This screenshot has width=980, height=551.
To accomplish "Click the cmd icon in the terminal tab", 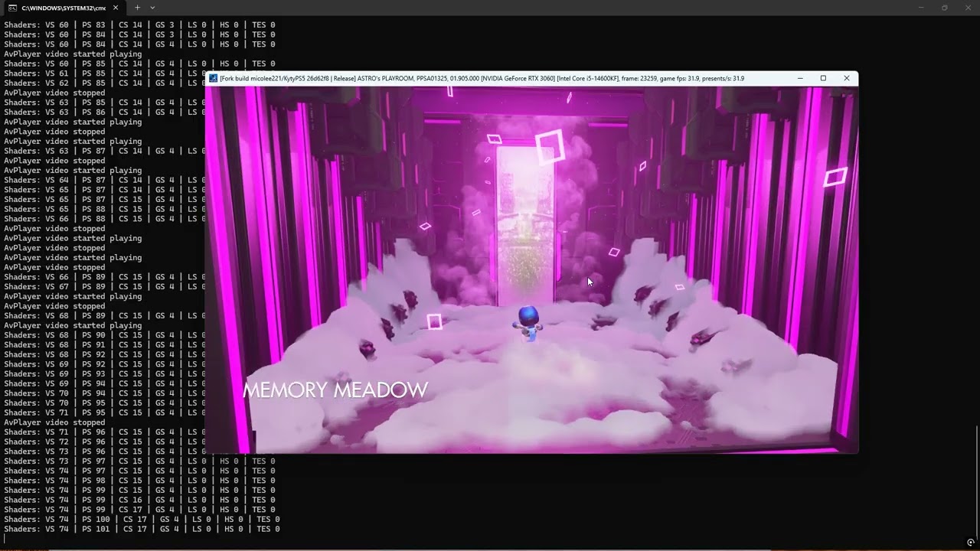I will [12, 8].
